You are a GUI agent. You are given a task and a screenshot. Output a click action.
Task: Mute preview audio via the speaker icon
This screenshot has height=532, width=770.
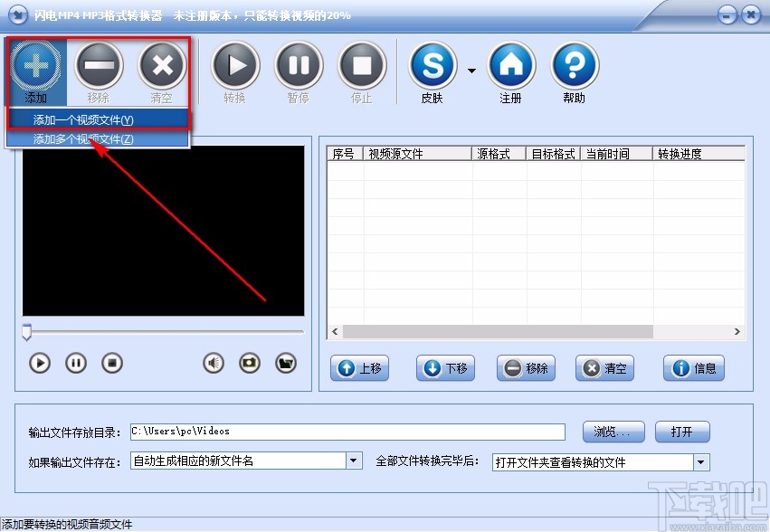(x=213, y=362)
